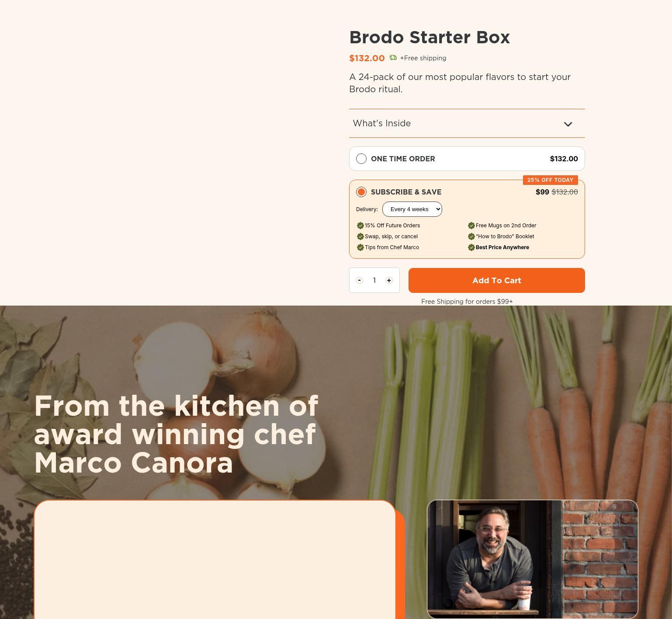Select the Subscribe & Save radio button

click(x=361, y=192)
